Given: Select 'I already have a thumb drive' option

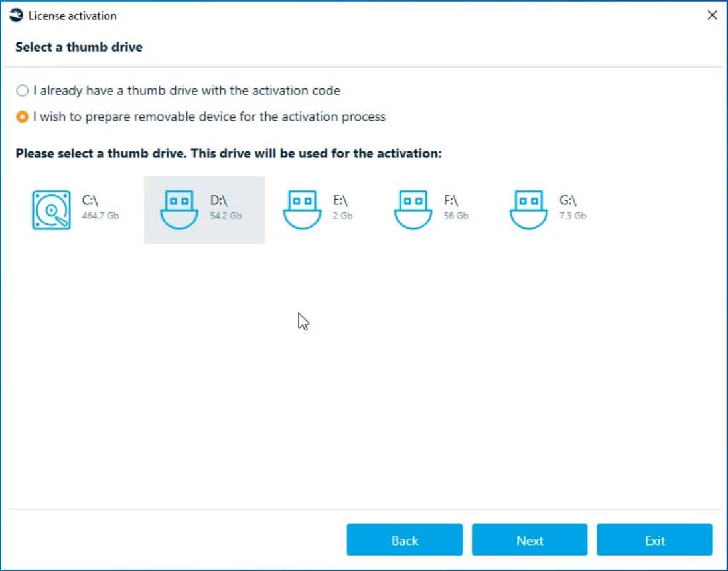Looking at the screenshot, I should tap(179, 90).
